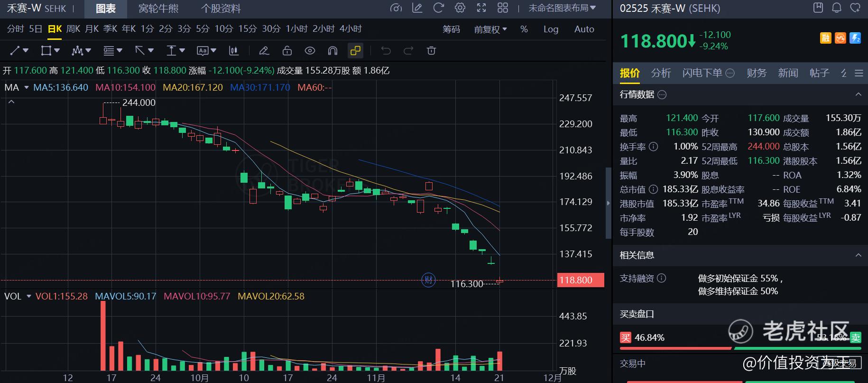868x383 pixels.
Task: Toggle Log scale on the chart
Action: (x=551, y=29)
